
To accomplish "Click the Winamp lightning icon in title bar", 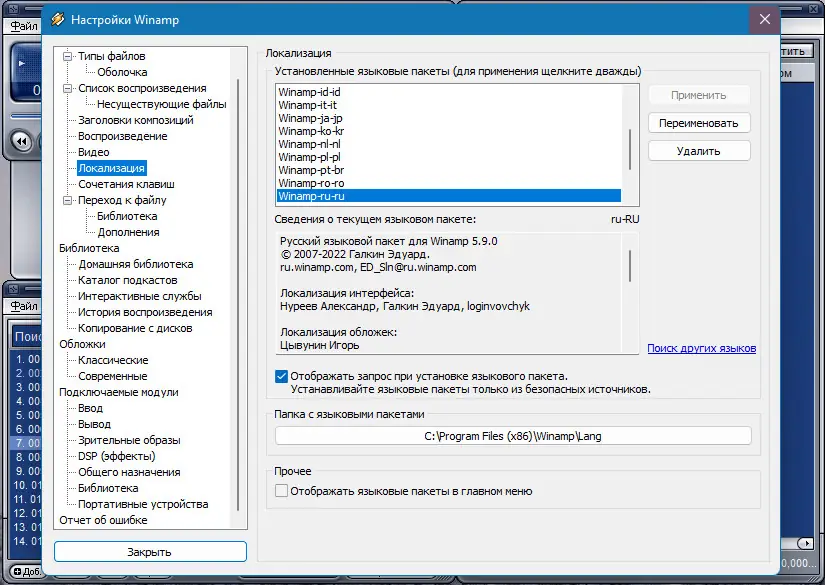I will coord(58,19).
